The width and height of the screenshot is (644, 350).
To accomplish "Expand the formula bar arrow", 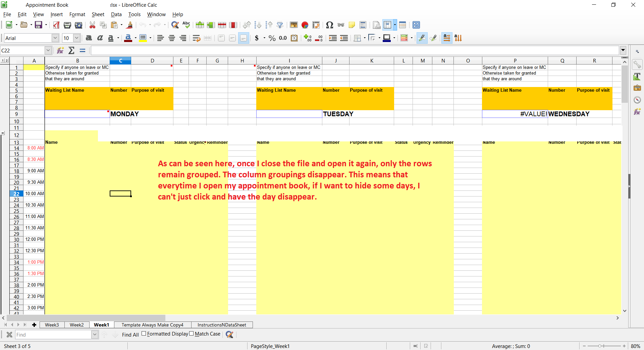I will (623, 50).
